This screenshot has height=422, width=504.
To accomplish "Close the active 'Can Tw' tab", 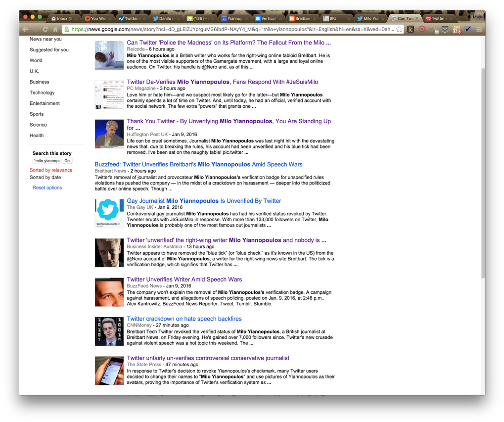I will coord(416,19).
